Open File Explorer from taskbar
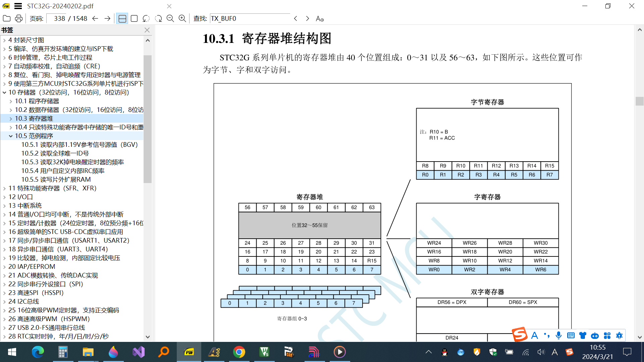The width and height of the screenshot is (644, 362). point(88,352)
